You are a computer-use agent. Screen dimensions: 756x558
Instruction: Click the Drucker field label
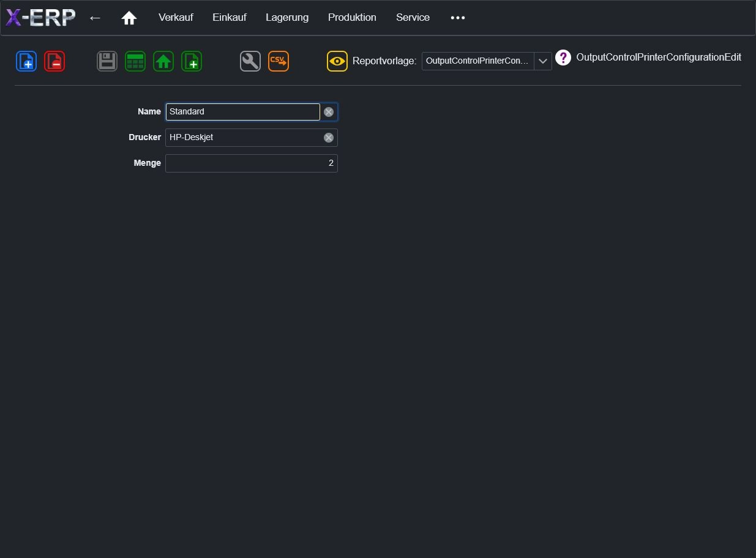[x=145, y=138]
